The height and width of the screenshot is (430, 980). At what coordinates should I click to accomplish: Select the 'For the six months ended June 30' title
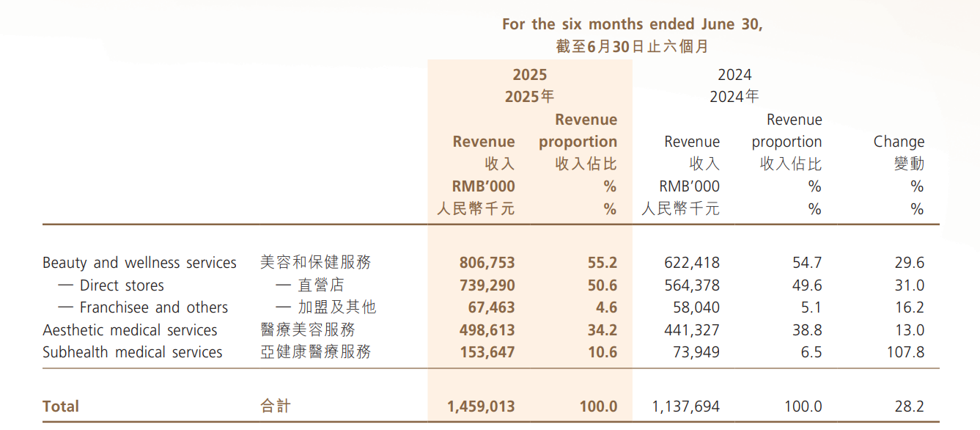click(x=632, y=24)
